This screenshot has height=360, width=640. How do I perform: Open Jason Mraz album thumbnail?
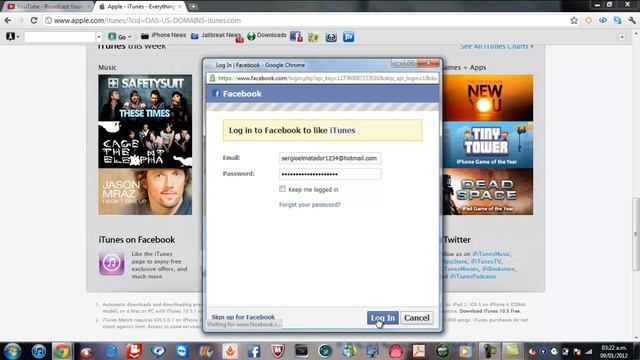click(145, 192)
